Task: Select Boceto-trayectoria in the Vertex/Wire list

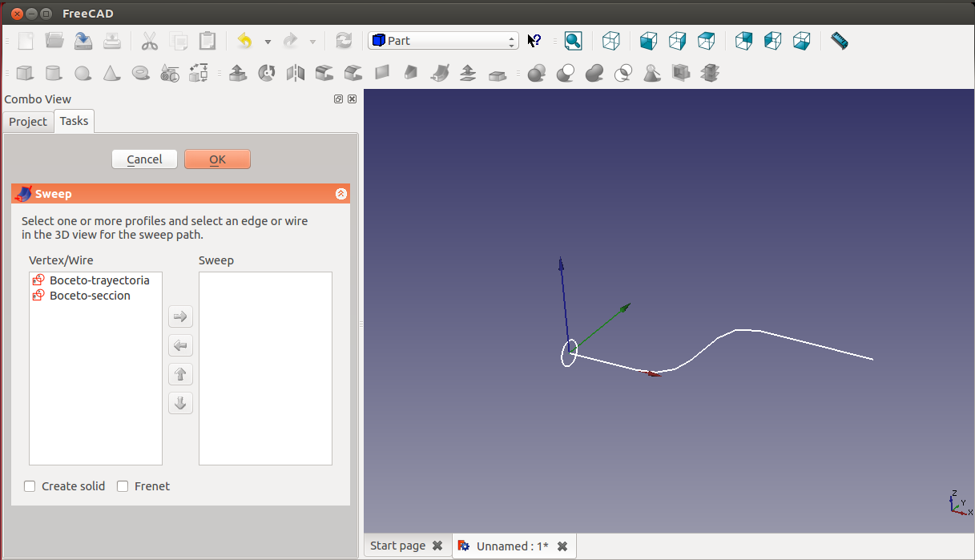Action: click(x=99, y=280)
